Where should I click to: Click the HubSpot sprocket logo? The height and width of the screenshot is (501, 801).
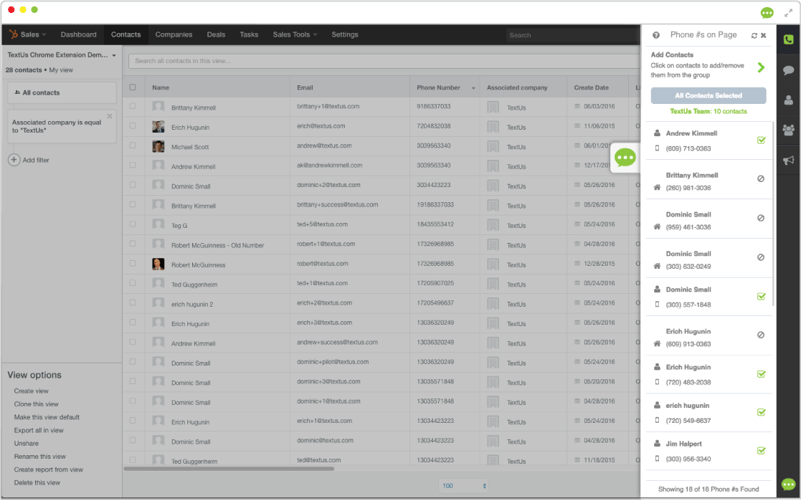pyautogui.click(x=13, y=34)
